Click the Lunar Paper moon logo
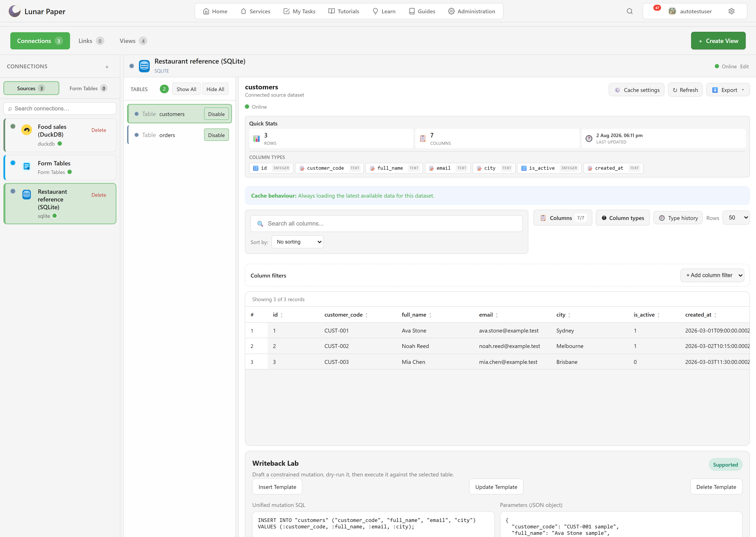 (15, 11)
